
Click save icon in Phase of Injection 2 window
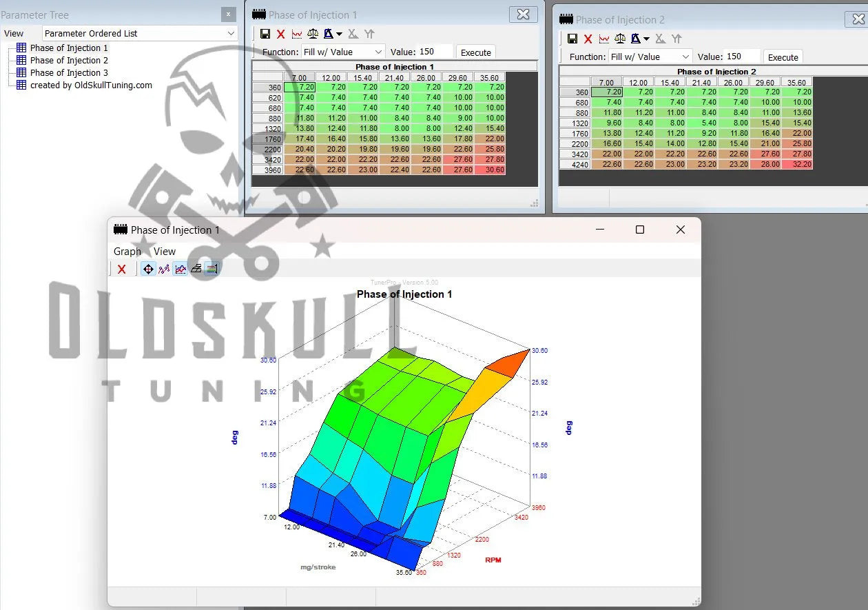tap(572, 39)
